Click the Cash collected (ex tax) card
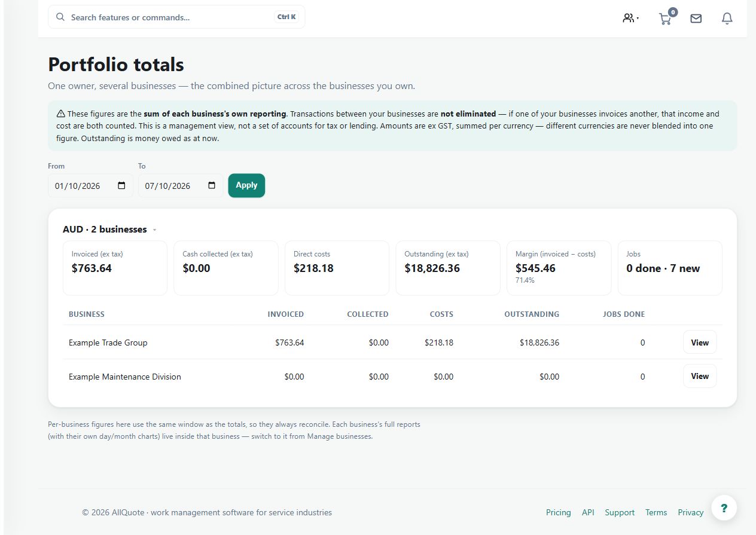756x535 pixels. click(226, 268)
